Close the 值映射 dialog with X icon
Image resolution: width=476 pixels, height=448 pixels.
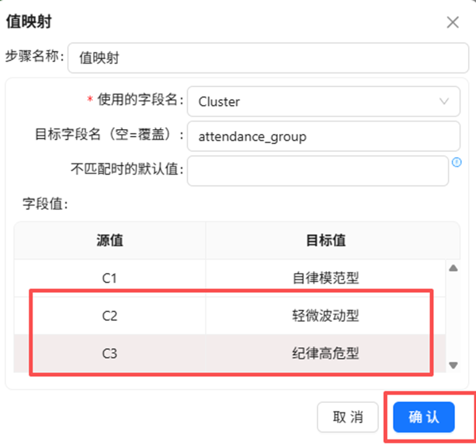pos(453,22)
